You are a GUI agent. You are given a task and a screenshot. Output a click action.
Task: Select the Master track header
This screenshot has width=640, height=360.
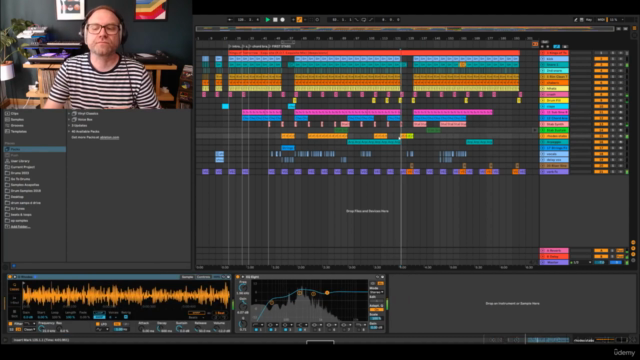coord(554,262)
